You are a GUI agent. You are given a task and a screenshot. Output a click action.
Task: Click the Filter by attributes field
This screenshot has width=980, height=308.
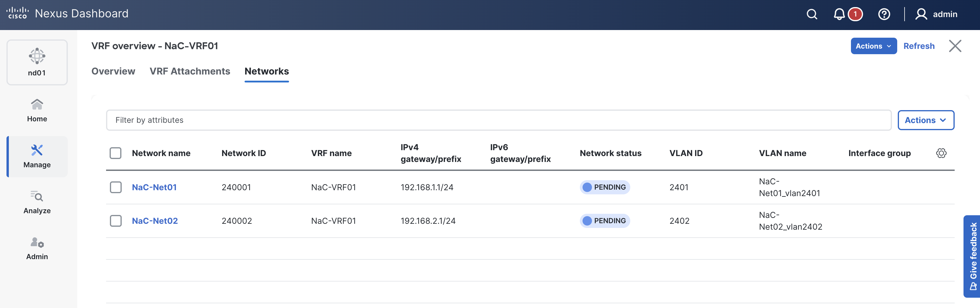click(498, 120)
